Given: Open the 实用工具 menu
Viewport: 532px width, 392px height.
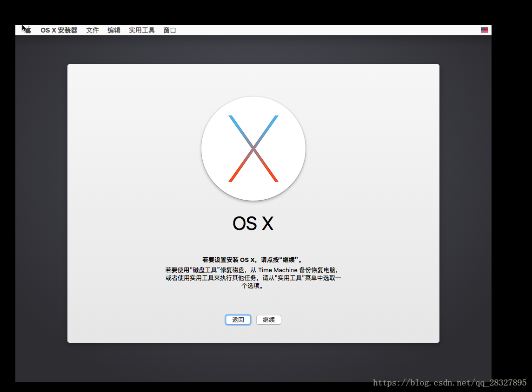Looking at the screenshot, I should [x=142, y=30].
